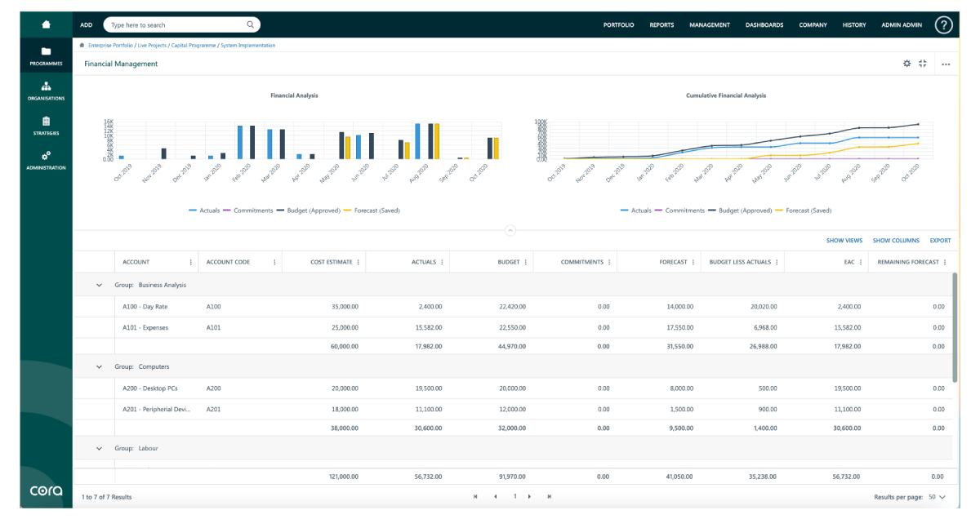Open the three-dot more options menu

tap(946, 64)
